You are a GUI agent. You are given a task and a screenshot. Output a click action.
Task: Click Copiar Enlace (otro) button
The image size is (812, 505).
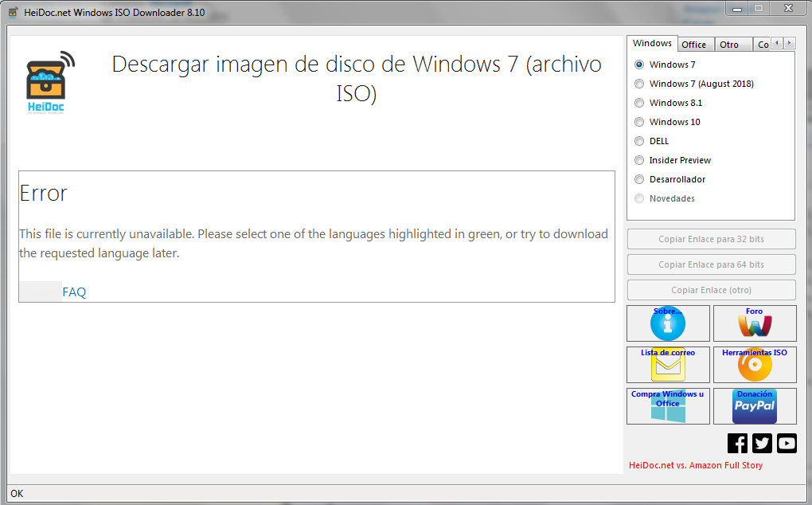(711, 290)
